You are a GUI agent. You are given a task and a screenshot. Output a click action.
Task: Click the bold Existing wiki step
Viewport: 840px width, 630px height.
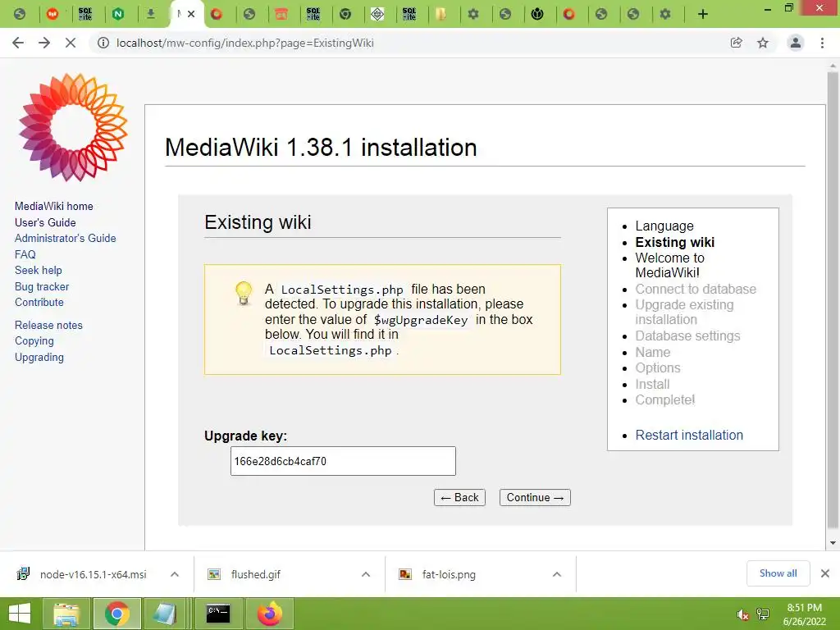coord(674,242)
